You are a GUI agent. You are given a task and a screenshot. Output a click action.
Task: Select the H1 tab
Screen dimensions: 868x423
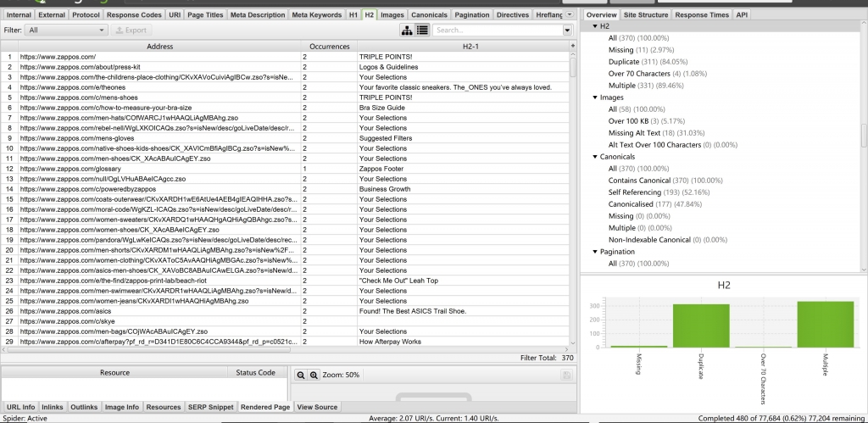coord(353,15)
